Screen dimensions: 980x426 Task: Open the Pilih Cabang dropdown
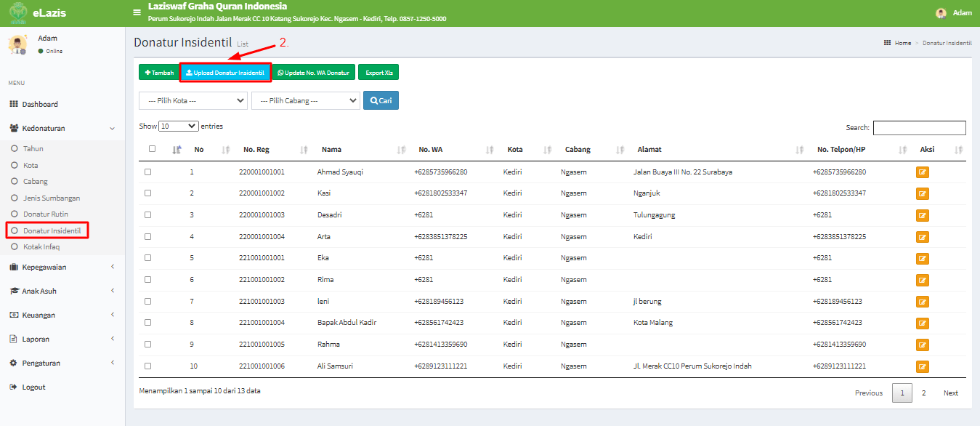pyautogui.click(x=305, y=100)
